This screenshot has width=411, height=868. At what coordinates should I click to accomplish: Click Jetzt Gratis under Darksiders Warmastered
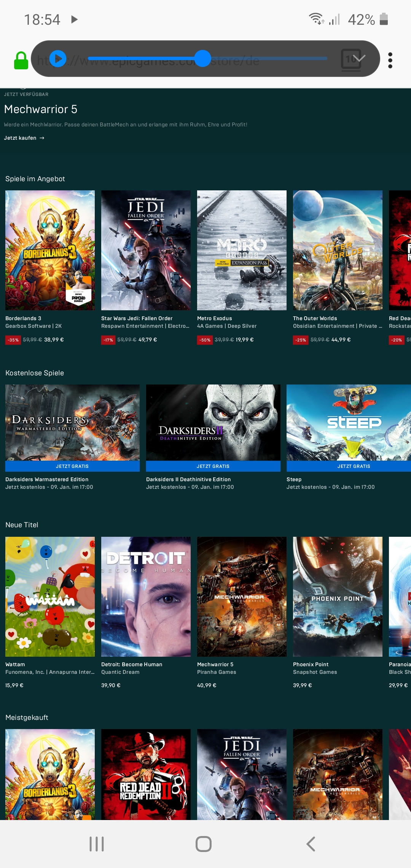[x=72, y=466]
